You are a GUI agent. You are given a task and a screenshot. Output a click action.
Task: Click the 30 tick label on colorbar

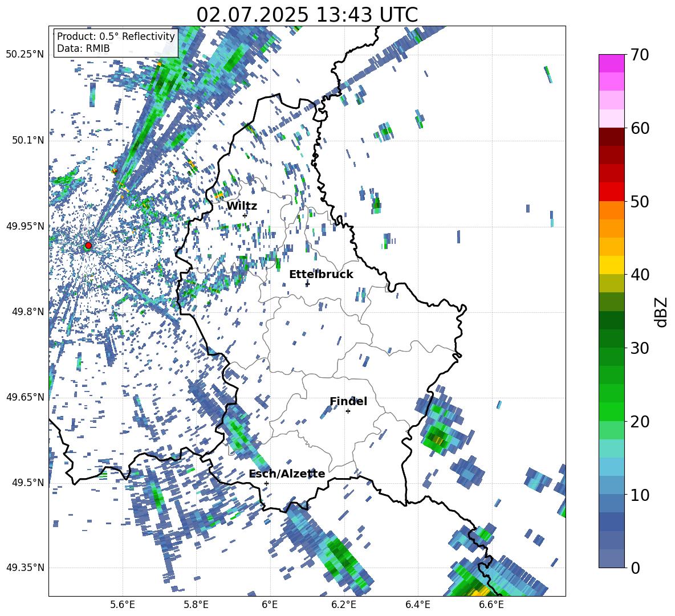pos(640,348)
